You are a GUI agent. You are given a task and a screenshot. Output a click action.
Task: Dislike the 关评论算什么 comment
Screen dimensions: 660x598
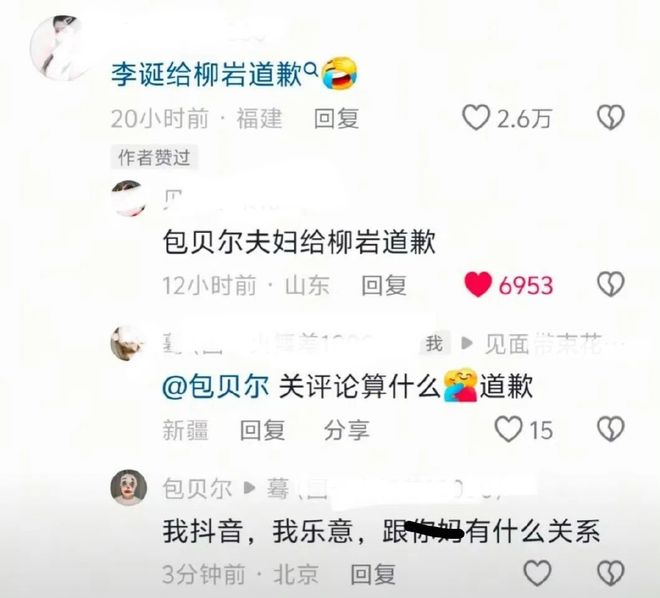[x=611, y=429]
